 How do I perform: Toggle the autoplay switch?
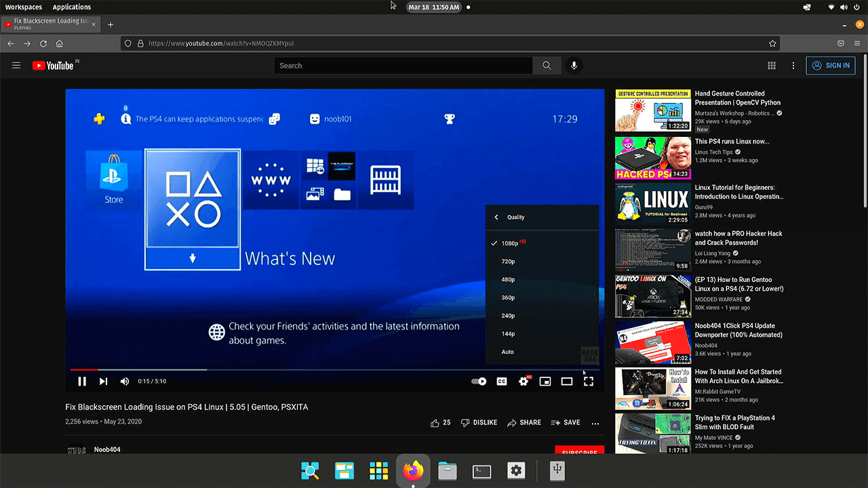point(479,382)
